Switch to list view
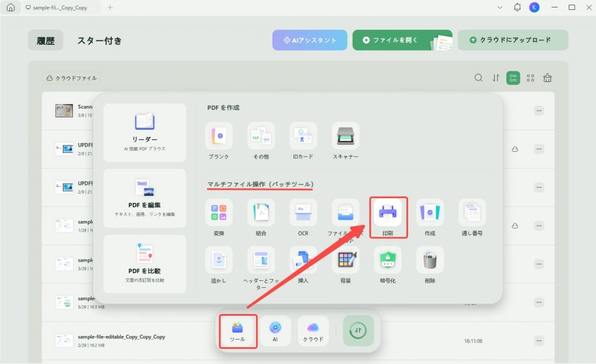The width and height of the screenshot is (596, 364). pyautogui.click(x=513, y=78)
